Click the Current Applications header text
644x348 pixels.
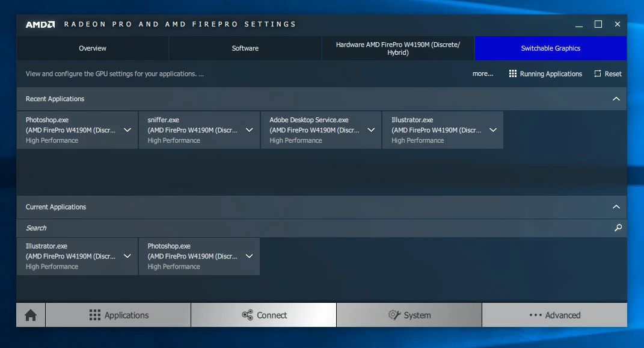pos(56,207)
